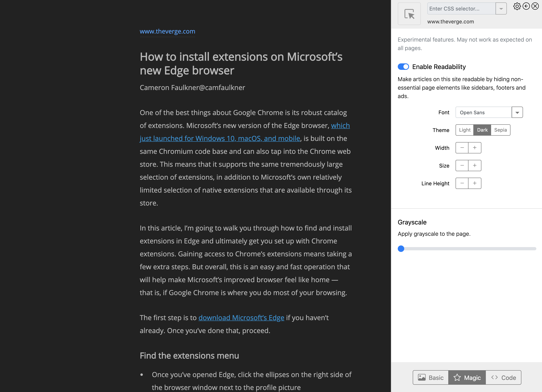Click the image icon on the Basic tab
The height and width of the screenshot is (392, 542).
point(422,377)
